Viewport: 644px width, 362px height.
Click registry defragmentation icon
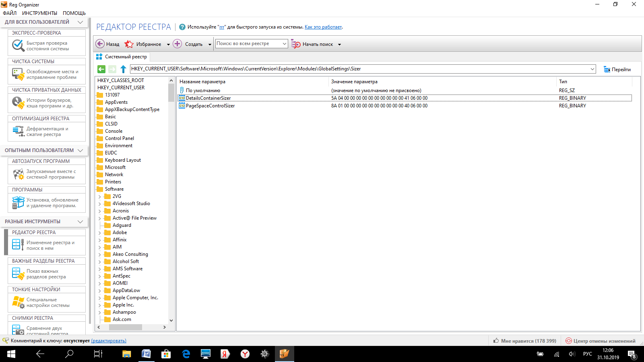point(18,132)
